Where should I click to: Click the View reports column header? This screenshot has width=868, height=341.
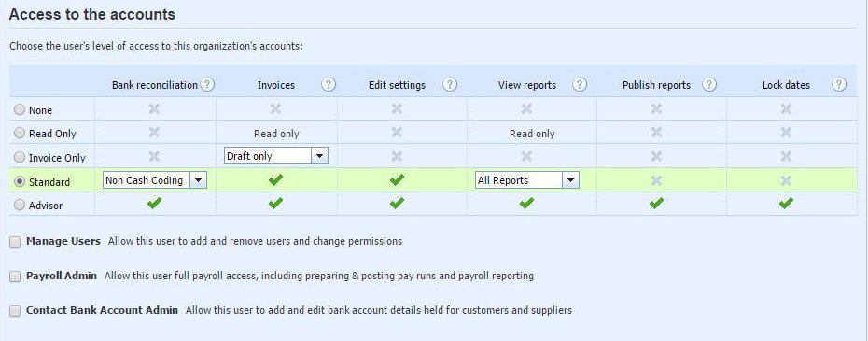tap(527, 85)
